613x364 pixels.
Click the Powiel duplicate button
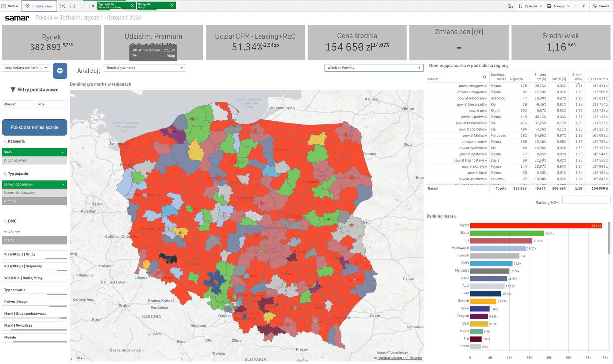pos(601,6)
